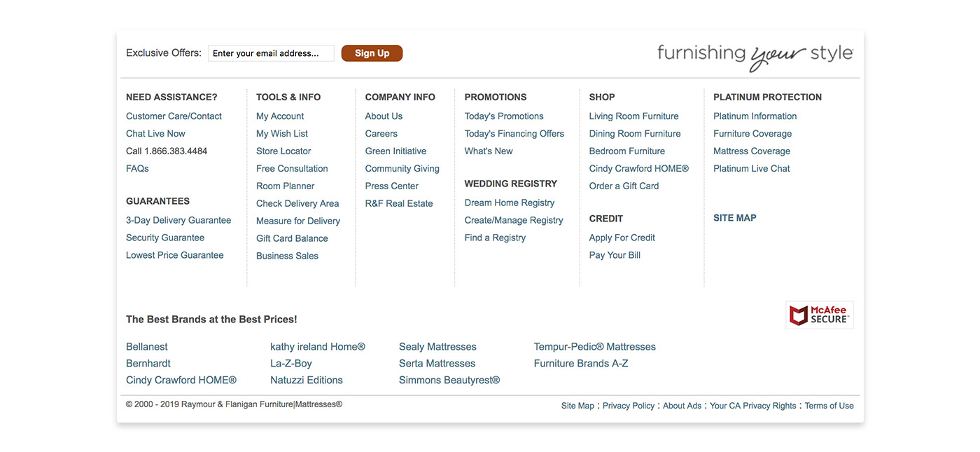Open the Privacy Policy link
Viewport: 980px width, 452px height.
coord(629,406)
